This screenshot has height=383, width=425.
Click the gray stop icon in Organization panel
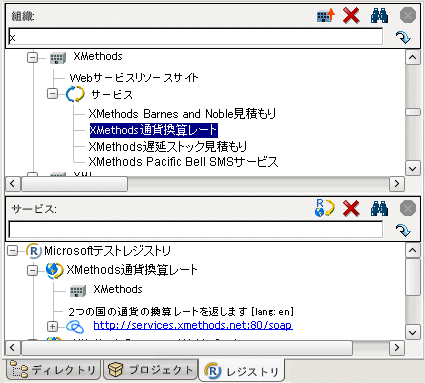pos(408,15)
